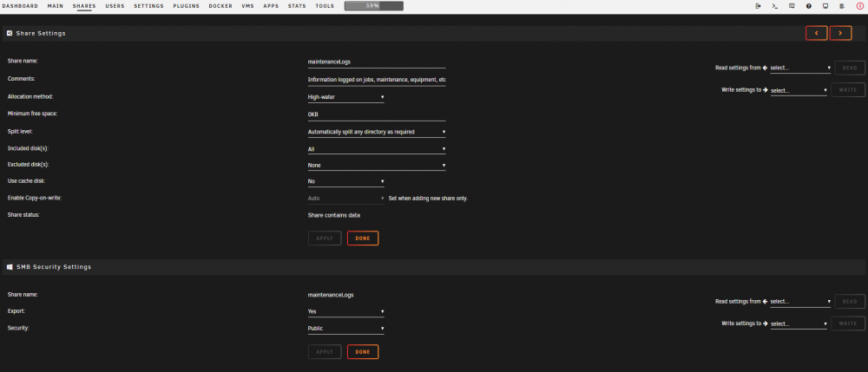The height and width of the screenshot is (372, 868).
Task: Click the READ button in Share Settings
Action: 850,68
